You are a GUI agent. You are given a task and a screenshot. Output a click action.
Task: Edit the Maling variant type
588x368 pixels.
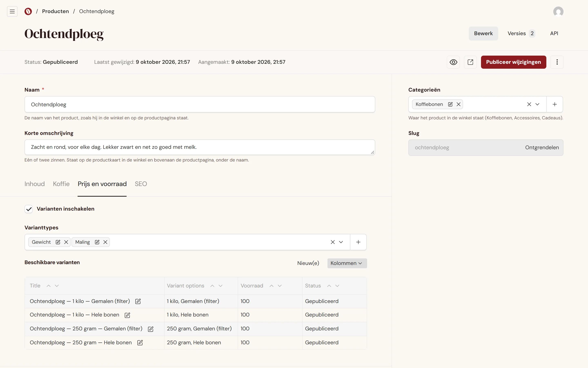pyautogui.click(x=97, y=242)
